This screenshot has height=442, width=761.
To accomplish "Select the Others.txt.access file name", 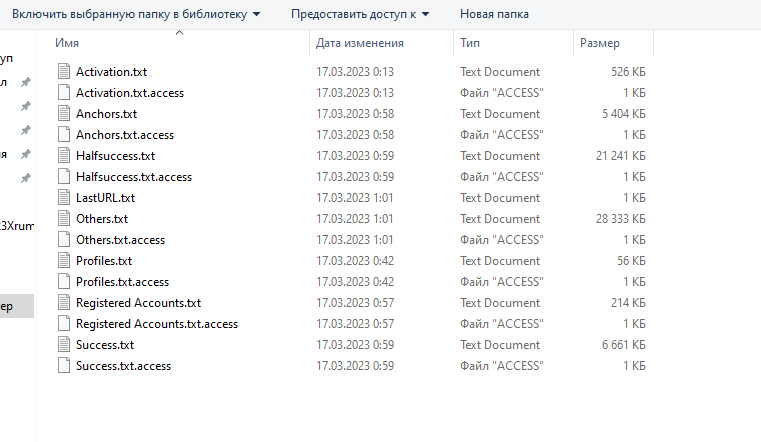I will click(120, 240).
